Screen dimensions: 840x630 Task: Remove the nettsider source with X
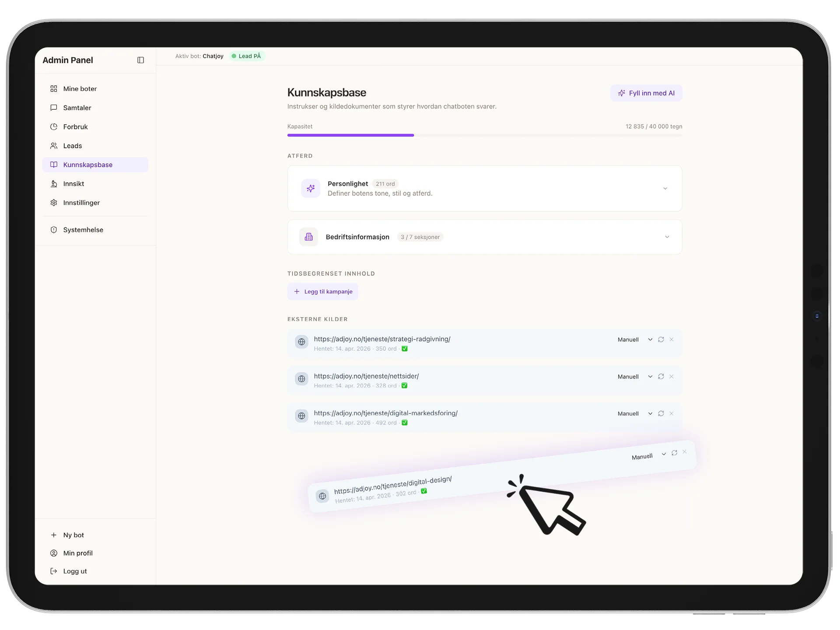click(672, 376)
